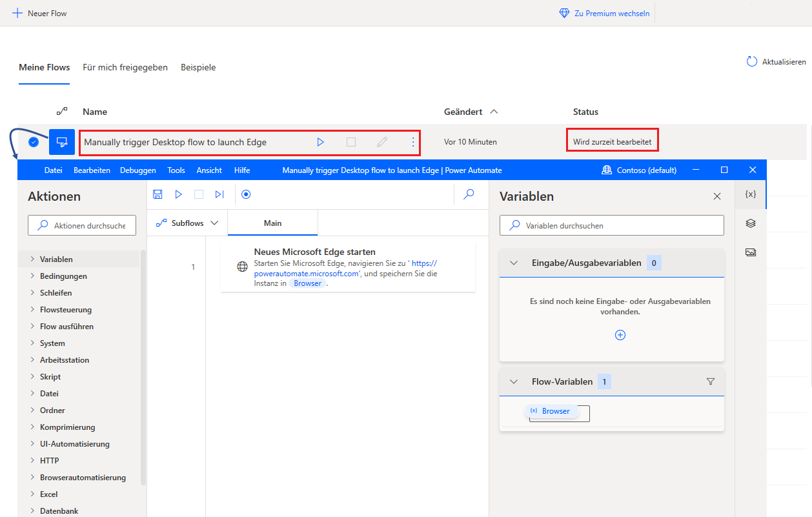This screenshot has width=812, height=517.
Task: Filter flow variables funnel icon
Action: (x=711, y=381)
